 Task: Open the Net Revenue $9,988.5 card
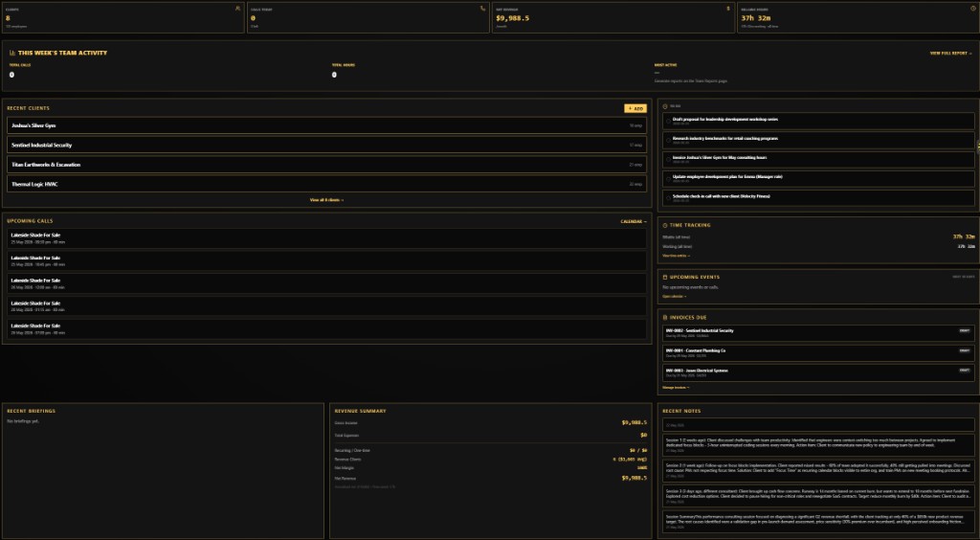click(613, 17)
